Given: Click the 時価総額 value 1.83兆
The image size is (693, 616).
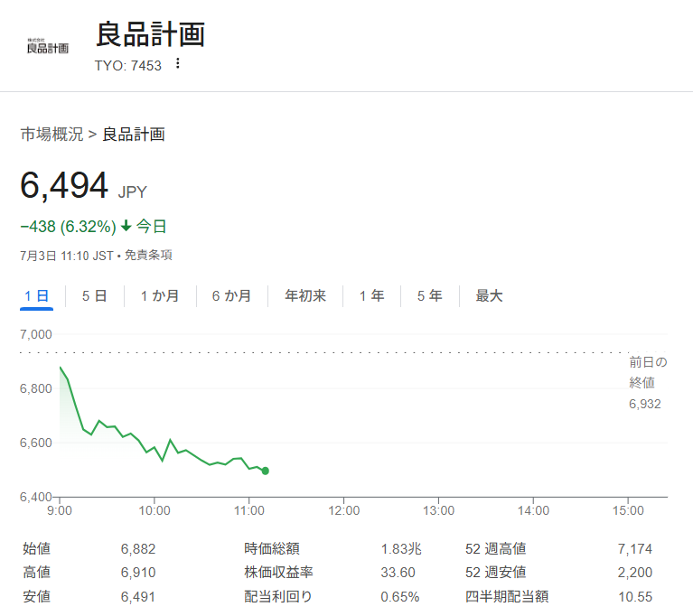Looking at the screenshot, I should tap(401, 549).
